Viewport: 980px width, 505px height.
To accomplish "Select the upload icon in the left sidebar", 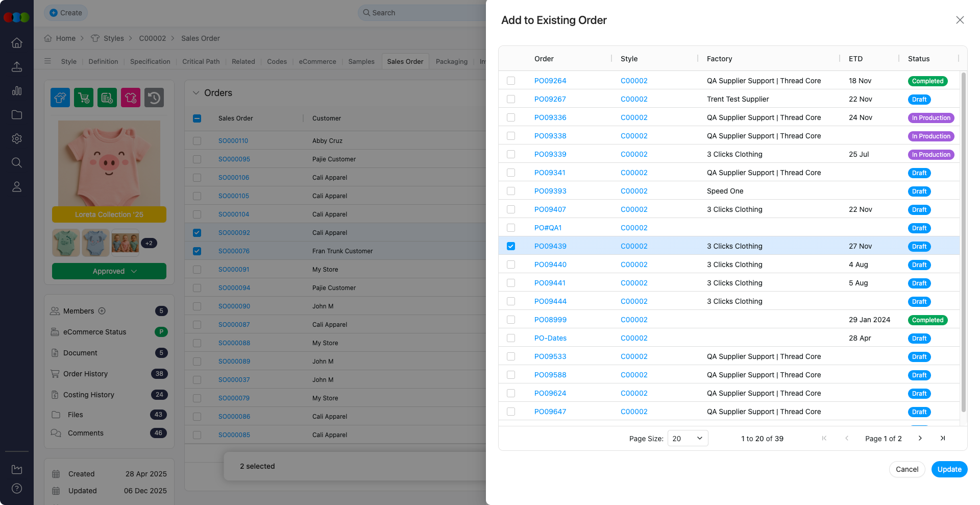I will coord(17,67).
